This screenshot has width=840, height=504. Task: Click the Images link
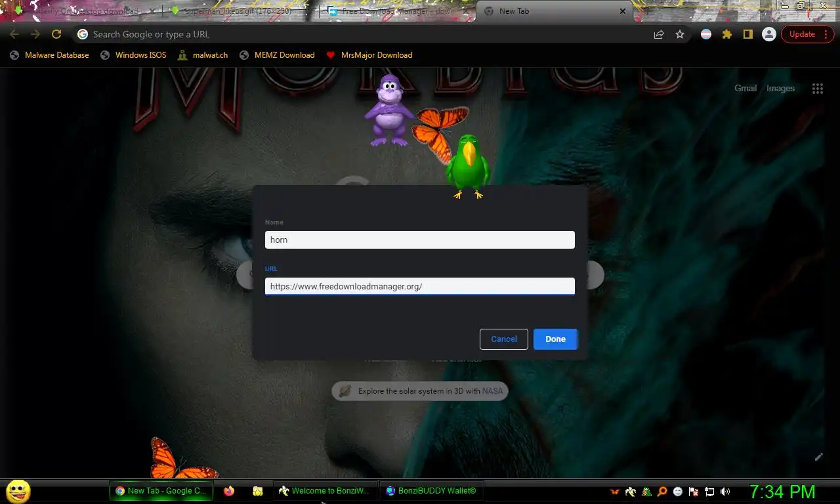pyautogui.click(x=780, y=88)
